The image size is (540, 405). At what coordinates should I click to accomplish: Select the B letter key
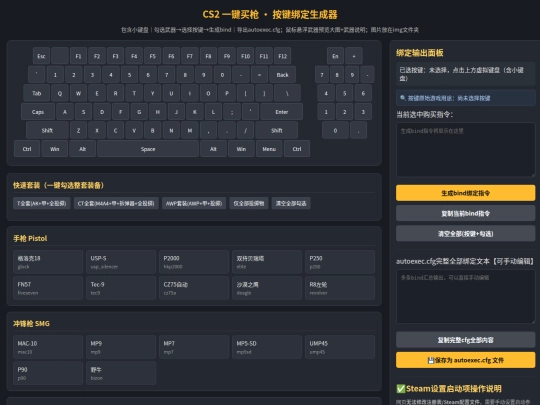[x=153, y=130]
